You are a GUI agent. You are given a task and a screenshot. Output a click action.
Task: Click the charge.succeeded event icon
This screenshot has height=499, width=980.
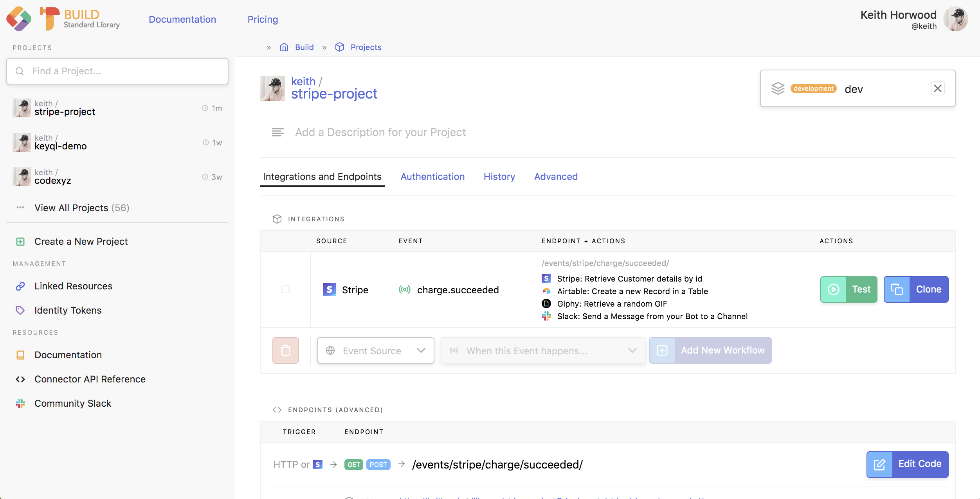404,289
